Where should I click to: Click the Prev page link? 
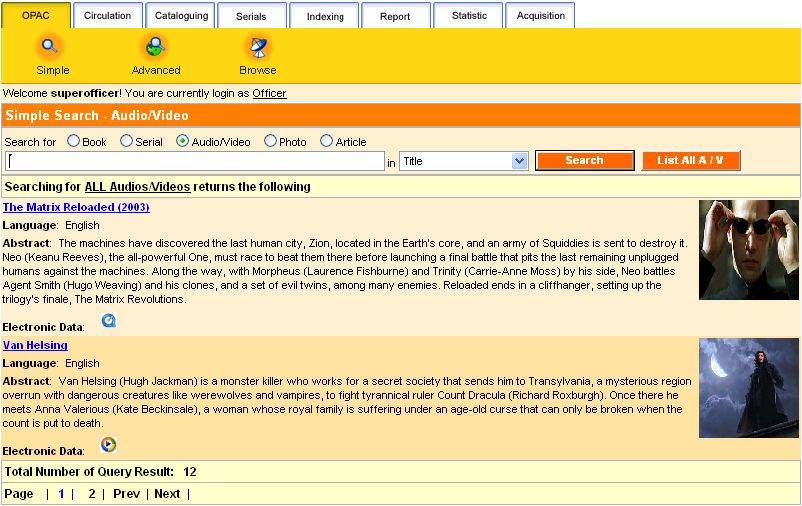[126, 494]
